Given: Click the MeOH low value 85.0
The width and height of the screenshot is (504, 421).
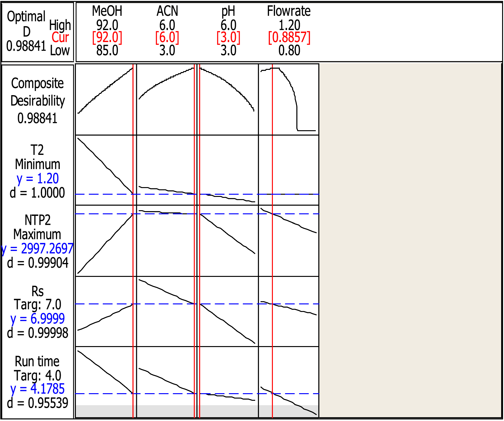Looking at the screenshot, I should [x=107, y=51].
